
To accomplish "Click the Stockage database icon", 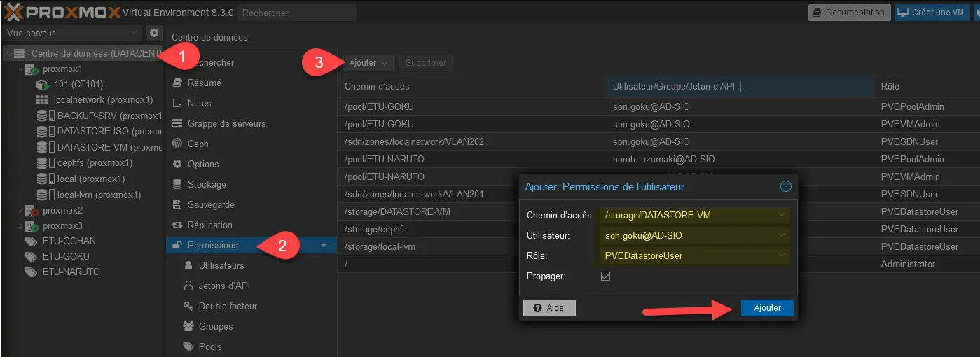I will 177,184.
